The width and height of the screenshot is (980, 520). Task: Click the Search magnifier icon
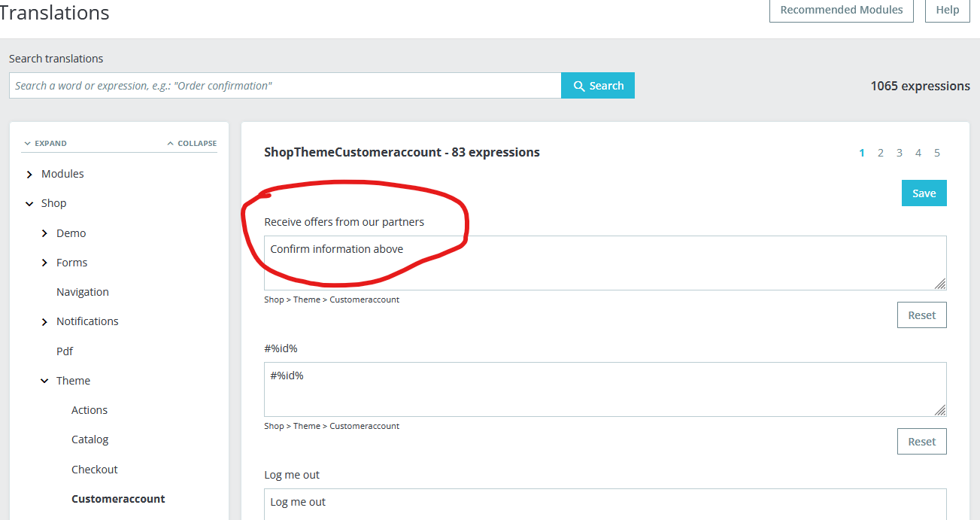coord(579,86)
